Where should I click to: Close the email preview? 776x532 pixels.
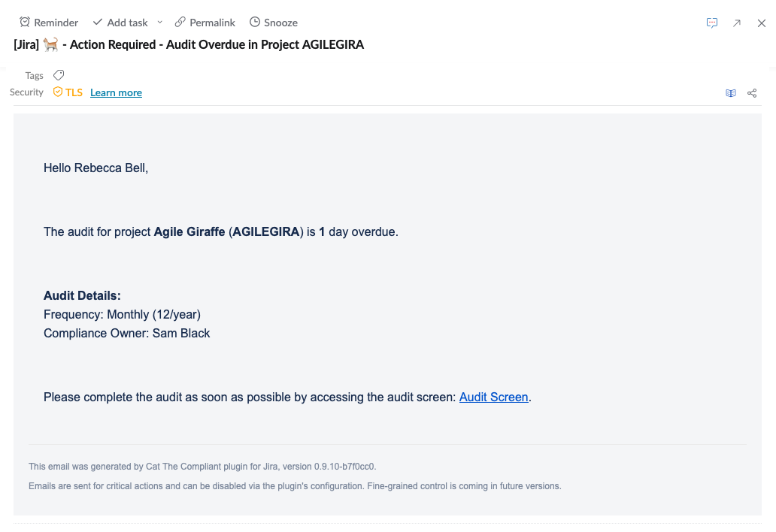click(x=762, y=23)
